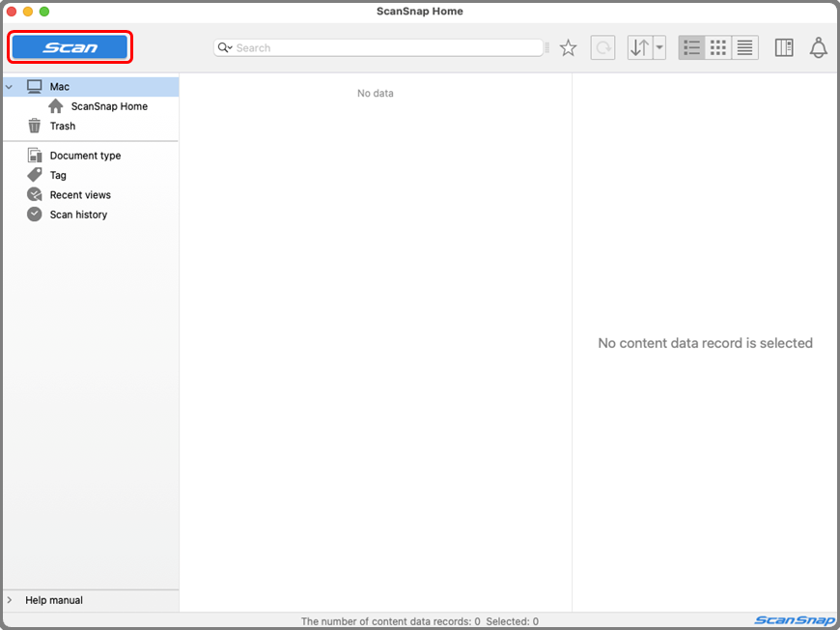Expand the Help manual section
Screen dimensions: 840x630
[x=9, y=600]
